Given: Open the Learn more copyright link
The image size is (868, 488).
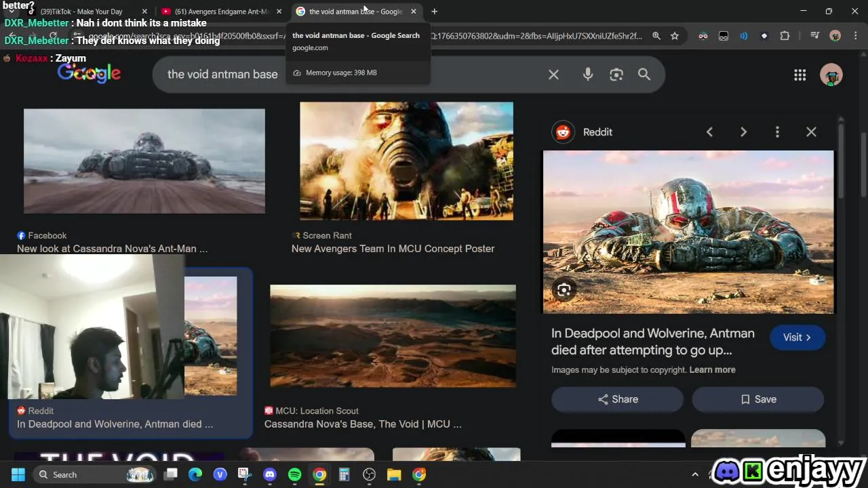Looking at the screenshot, I should coord(712,370).
